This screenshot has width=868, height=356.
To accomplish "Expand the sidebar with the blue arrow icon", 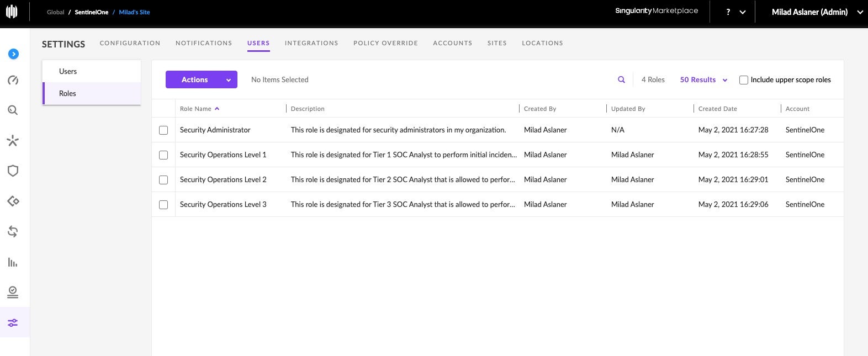I will pyautogui.click(x=13, y=54).
